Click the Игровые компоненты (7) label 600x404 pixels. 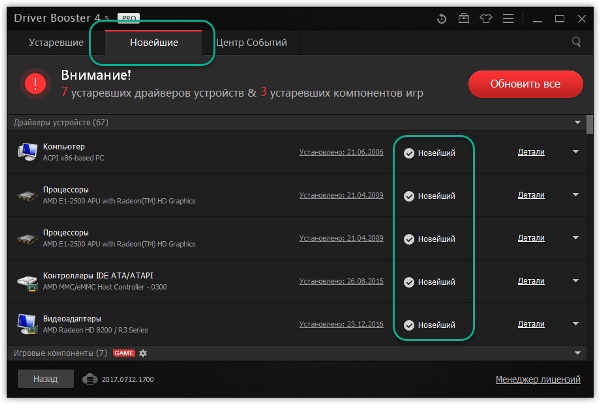(x=60, y=353)
